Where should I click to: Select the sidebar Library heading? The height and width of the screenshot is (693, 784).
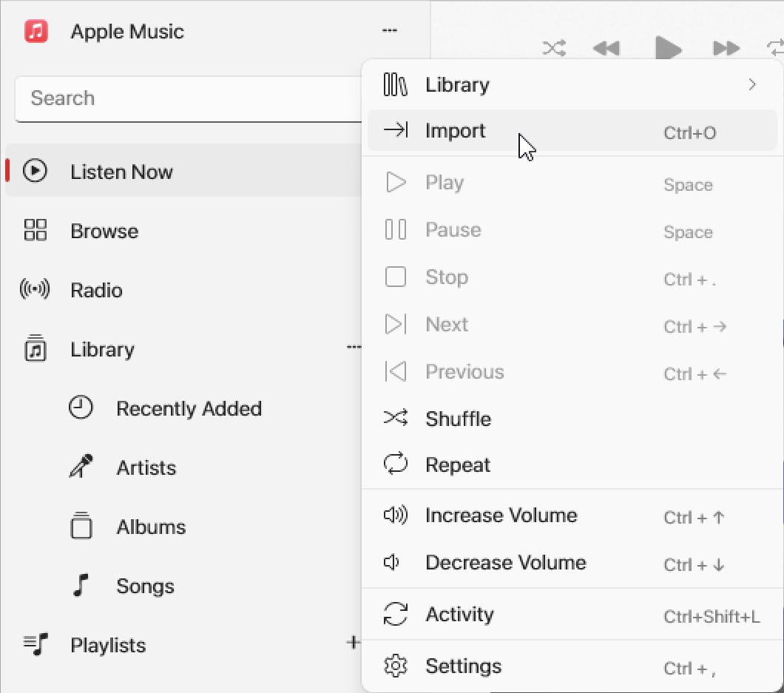(103, 349)
